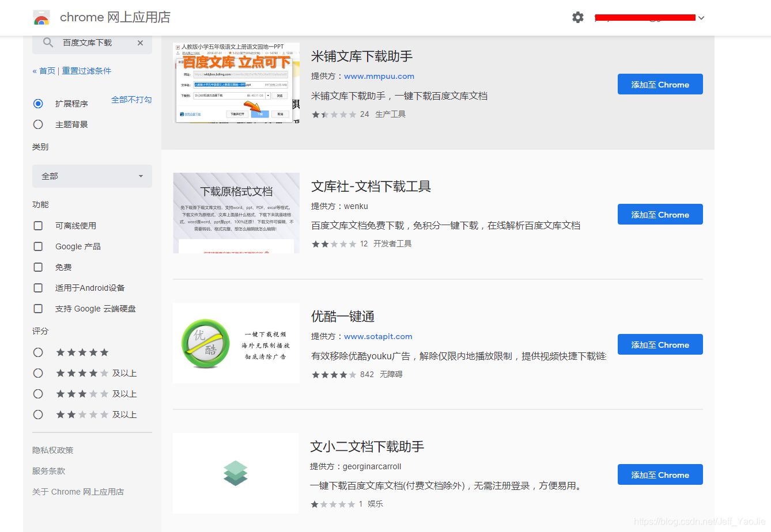Click the 无障碍 category label

391,374
